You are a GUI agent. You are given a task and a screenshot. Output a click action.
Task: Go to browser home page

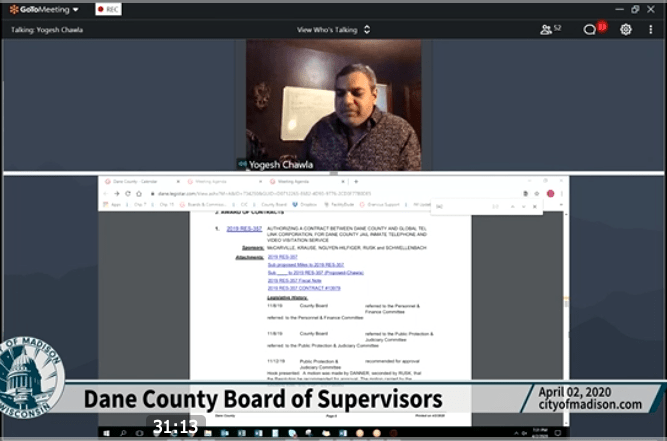tap(139, 193)
